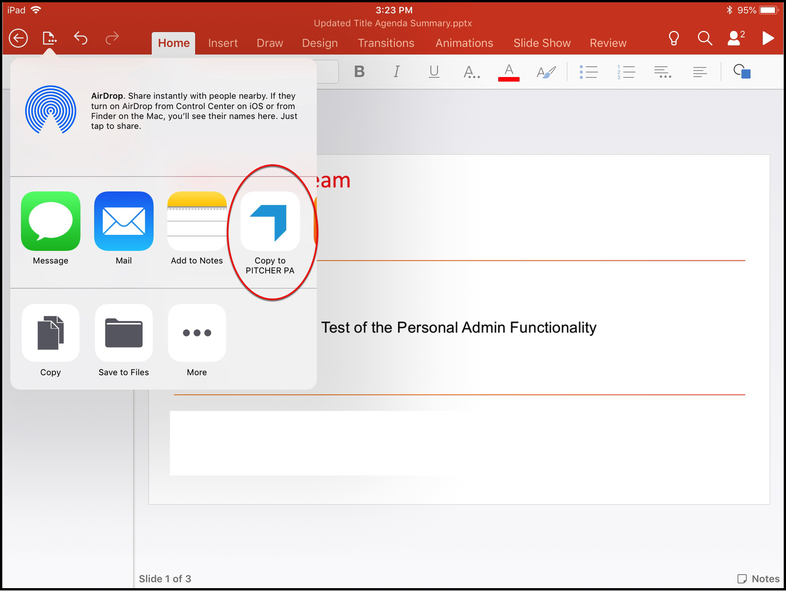The height and width of the screenshot is (591, 786).
Task: Open the Notes pane
Action: click(x=758, y=579)
